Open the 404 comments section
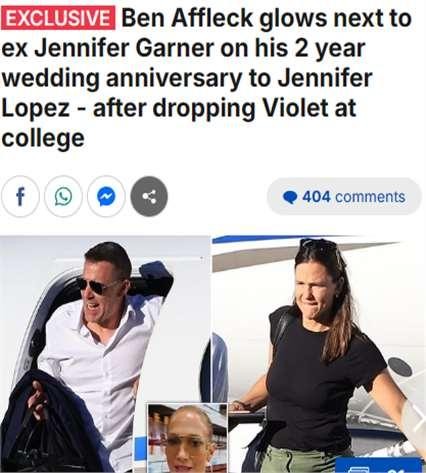Image resolution: width=426 pixels, height=473 pixels. tap(344, 196)
